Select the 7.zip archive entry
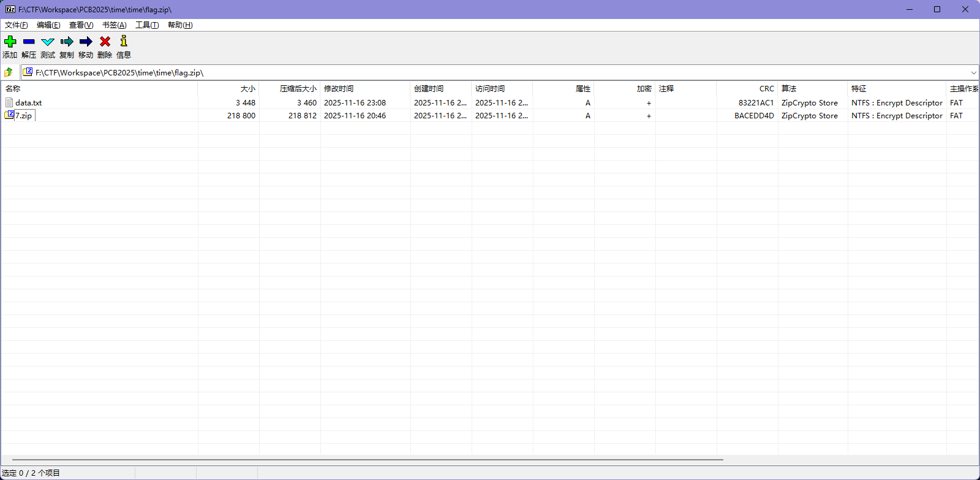The width and height of the screenshot is (980, 480). (23, 116)
